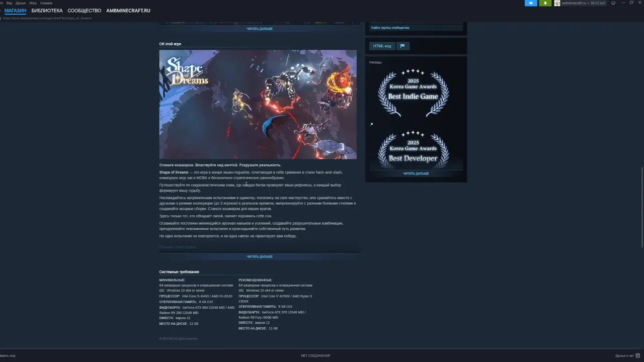This screenshot has width=644, height=362.
Task: Click the Системные требования heading
Action: [x=179, y=272]
